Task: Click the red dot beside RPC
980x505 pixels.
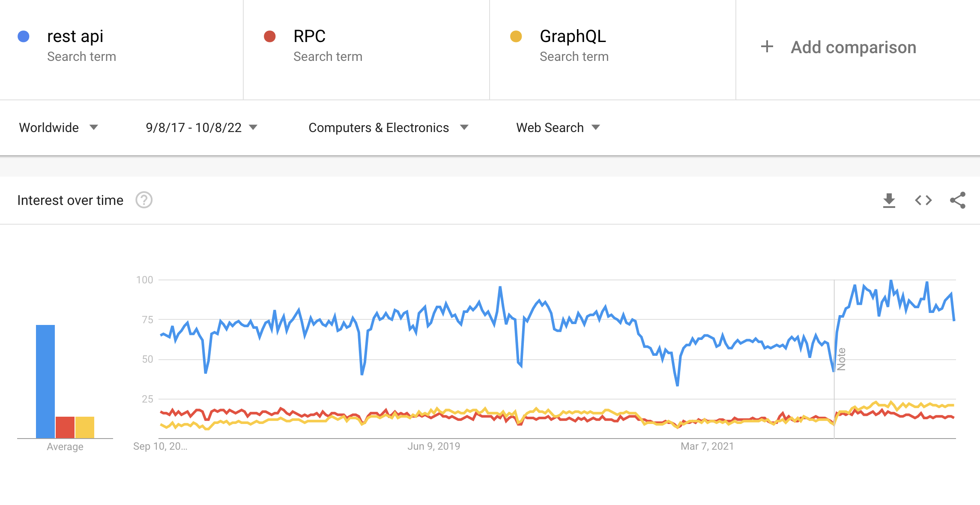Action: pyautogui.click(x=270, y=36)
